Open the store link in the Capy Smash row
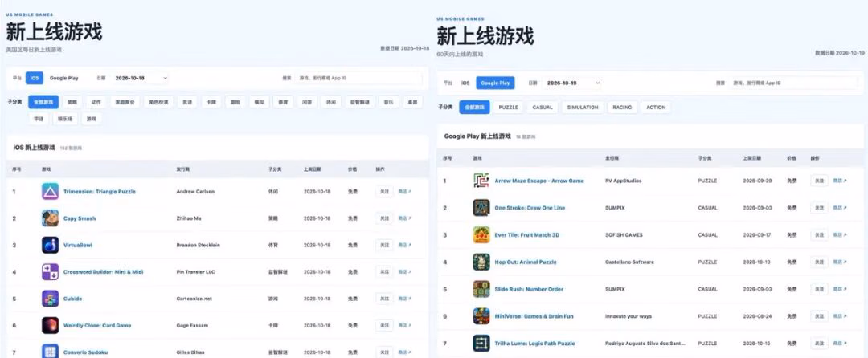Screen dimensions: 868x358 [x=404, y=218]
